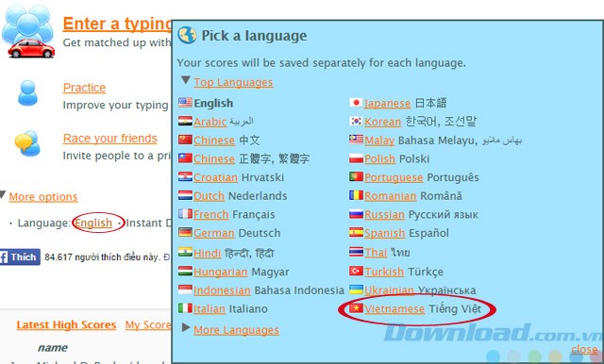The height and width of the screenshot is (364, 604).
Task: Collapse the Top Languages triangle
Action: click(186, 79)
